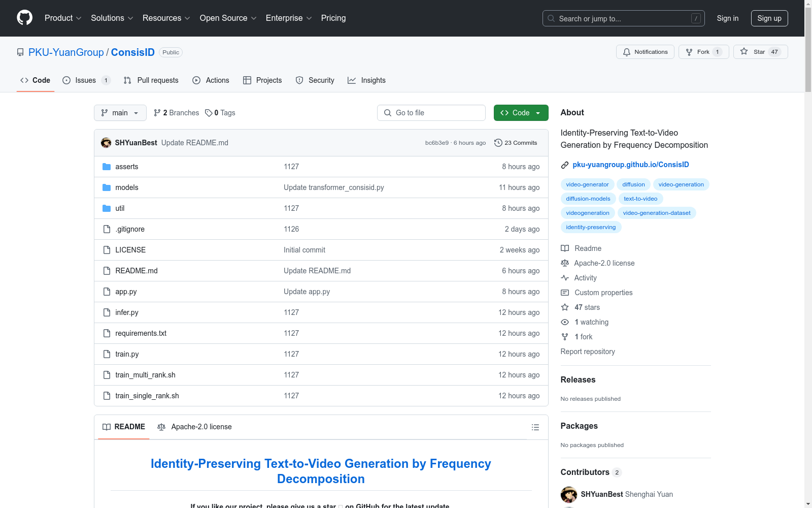Click the video-generator topic tag
Image resolution: width=812 pixels, height=508 pixels.
587,184
